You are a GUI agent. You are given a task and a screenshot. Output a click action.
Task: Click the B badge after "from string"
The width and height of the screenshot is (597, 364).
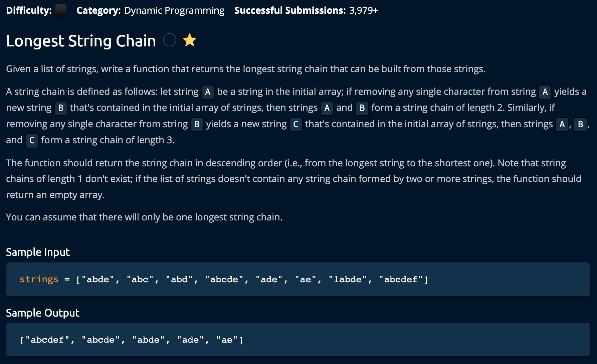pyautogui.click(x=197, y=124)
